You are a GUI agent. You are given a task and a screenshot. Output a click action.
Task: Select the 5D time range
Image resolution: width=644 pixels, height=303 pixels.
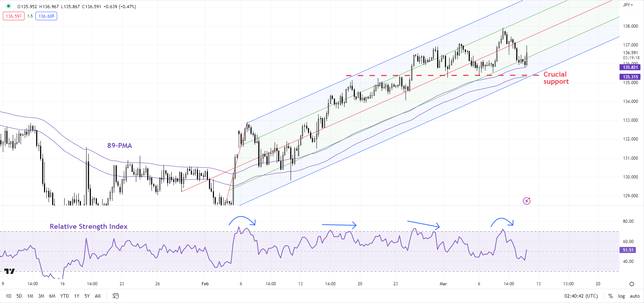point(19,296)
